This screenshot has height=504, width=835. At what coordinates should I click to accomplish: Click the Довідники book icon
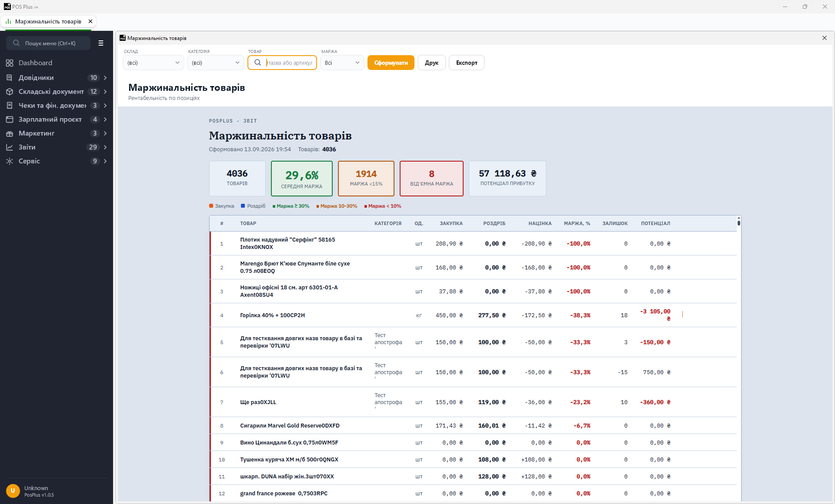pos(10,78)
